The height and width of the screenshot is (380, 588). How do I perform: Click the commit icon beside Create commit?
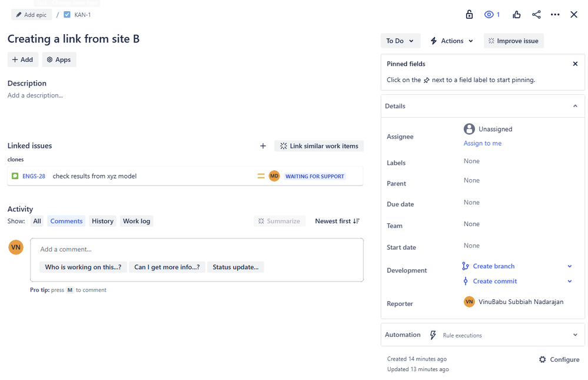(x=466, y=281)
